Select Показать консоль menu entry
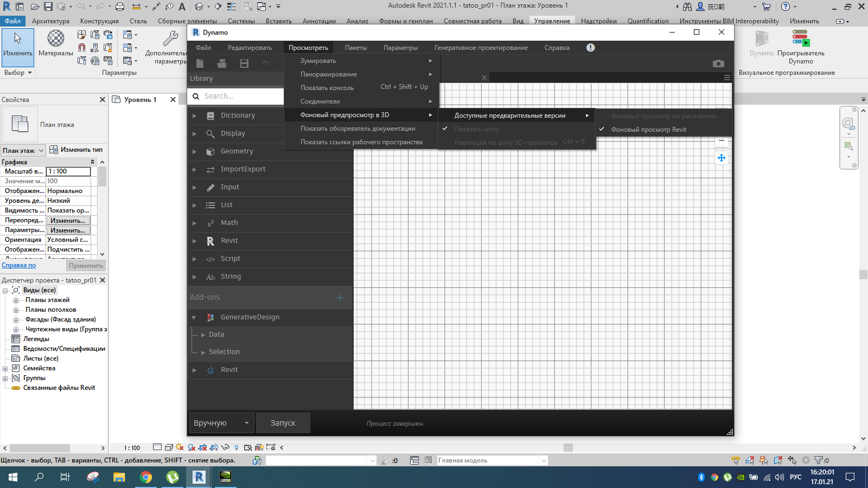Image resolution: width=868 pixels, height=488 pixels. tap(361, 87)
